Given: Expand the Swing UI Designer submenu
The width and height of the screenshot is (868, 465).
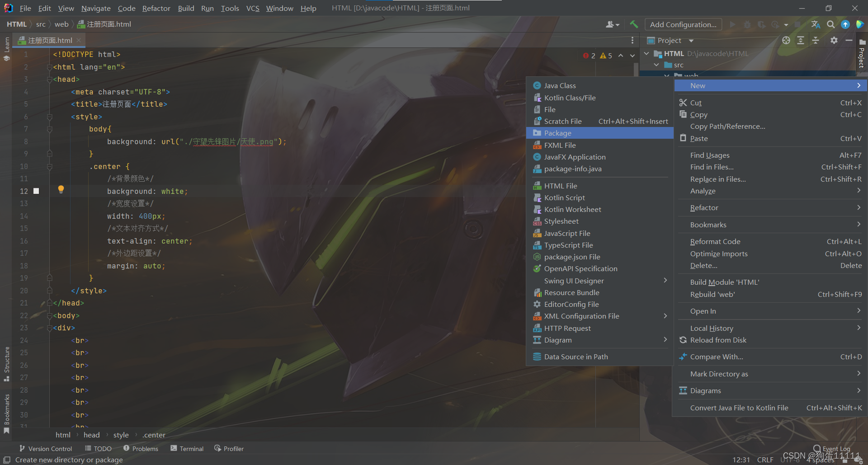Looking at the screenshot, I should pos(599,281).
